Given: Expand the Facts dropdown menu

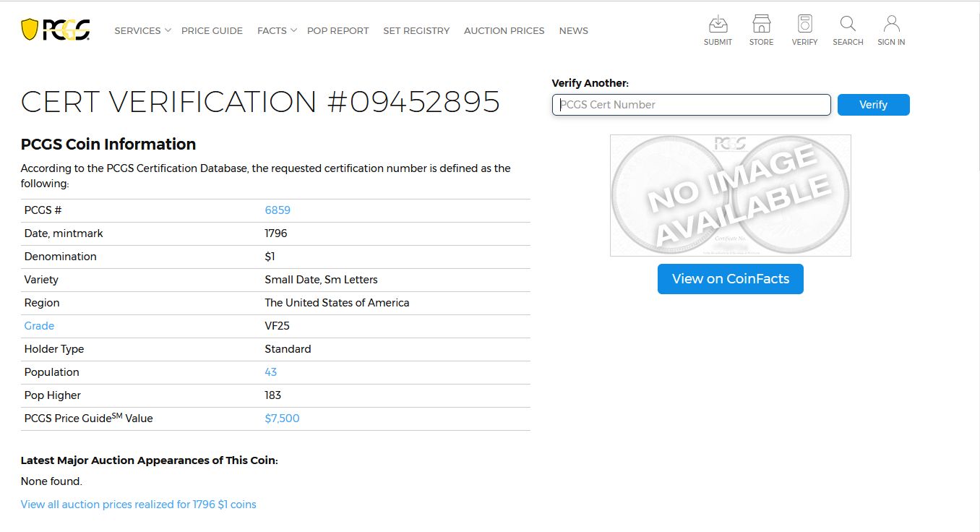Looking at the screenshot, I should click(x=277, y=30).
